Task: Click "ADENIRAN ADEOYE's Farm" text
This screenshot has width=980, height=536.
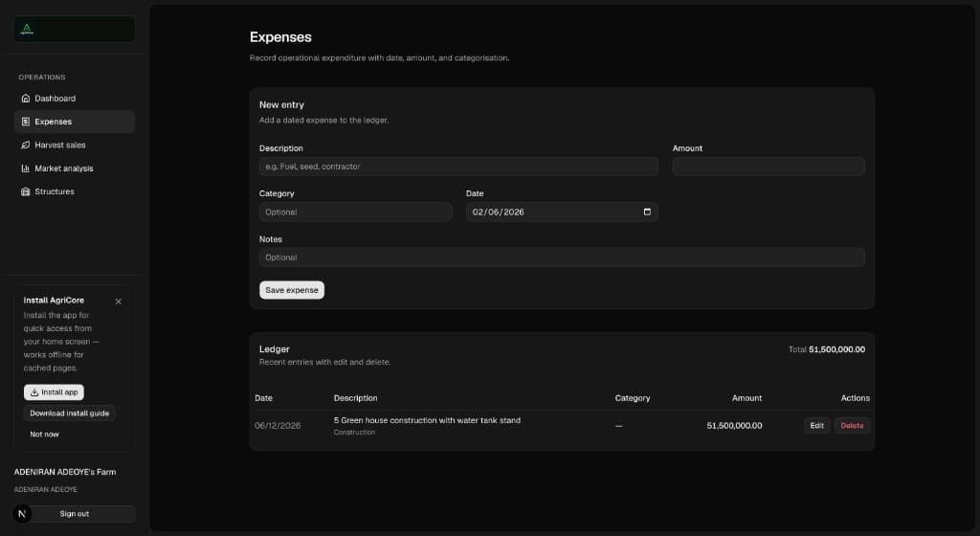Action: 65,472
